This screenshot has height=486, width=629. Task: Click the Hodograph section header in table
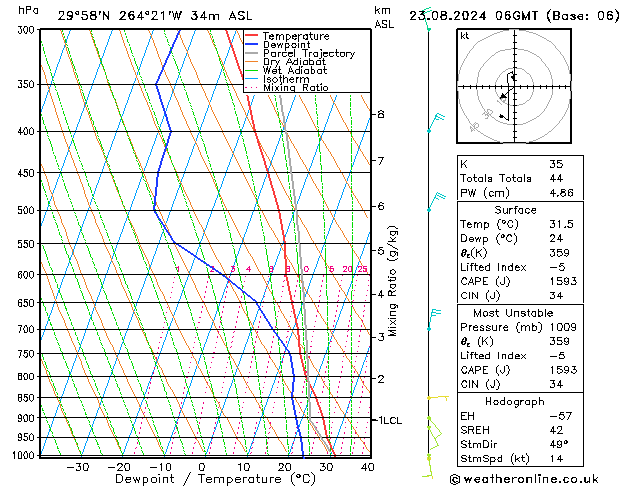[x=515, y=401]
